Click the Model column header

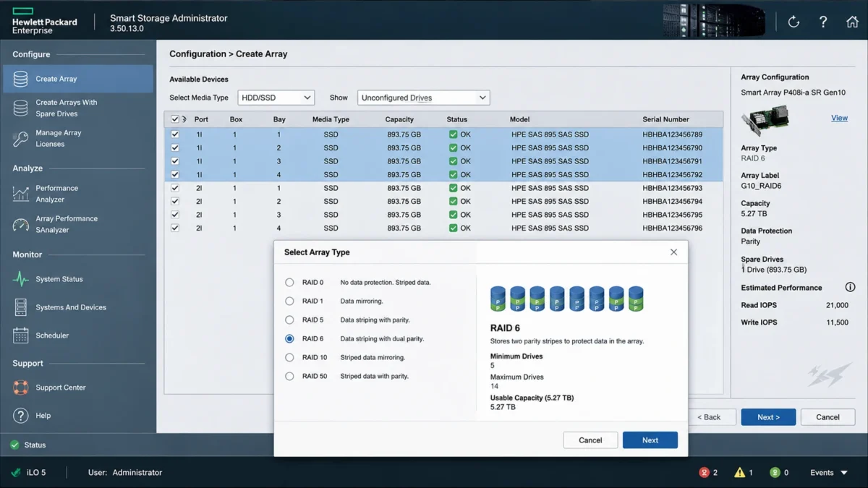[519, 119]
